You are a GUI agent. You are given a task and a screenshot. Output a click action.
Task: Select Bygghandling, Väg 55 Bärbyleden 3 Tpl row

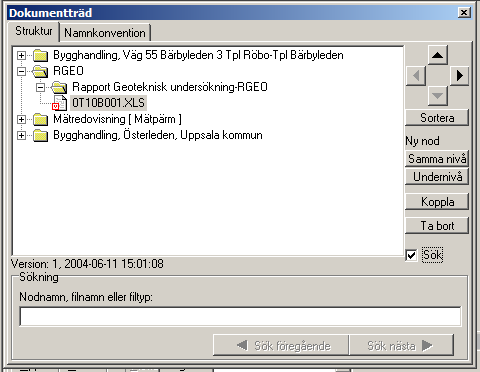(x=198, y=55)
